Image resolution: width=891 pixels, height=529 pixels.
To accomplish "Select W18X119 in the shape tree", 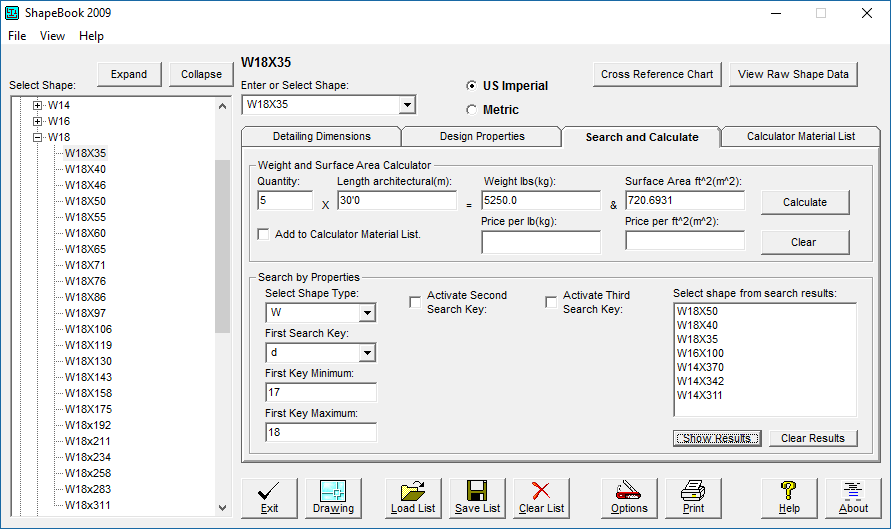I will 88,345.
